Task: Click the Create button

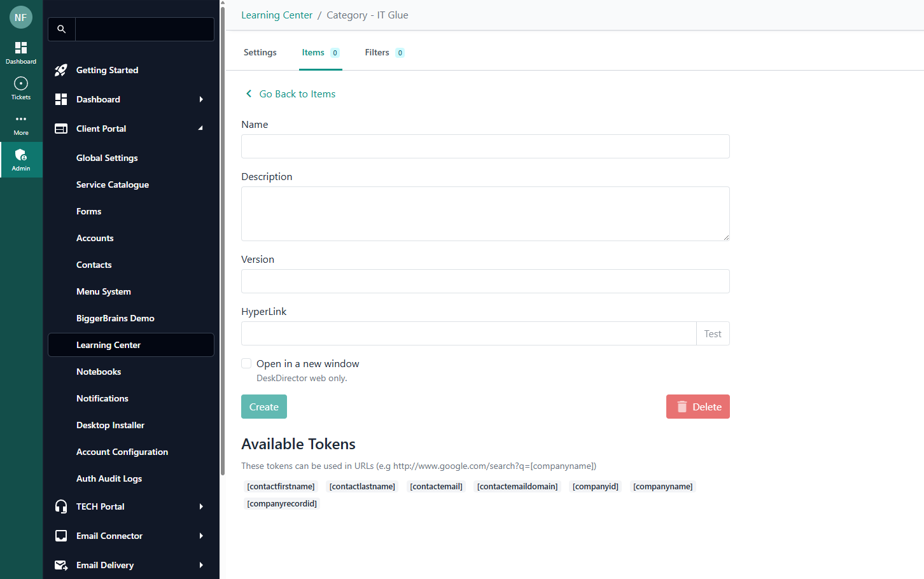Action: point(264,407)
